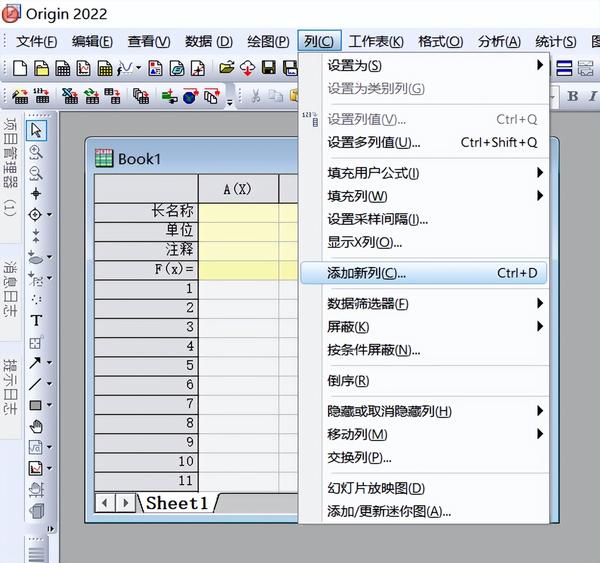Toggle Bold formatting button
Viewport: 600px width, 563px height.
point(572,96)
